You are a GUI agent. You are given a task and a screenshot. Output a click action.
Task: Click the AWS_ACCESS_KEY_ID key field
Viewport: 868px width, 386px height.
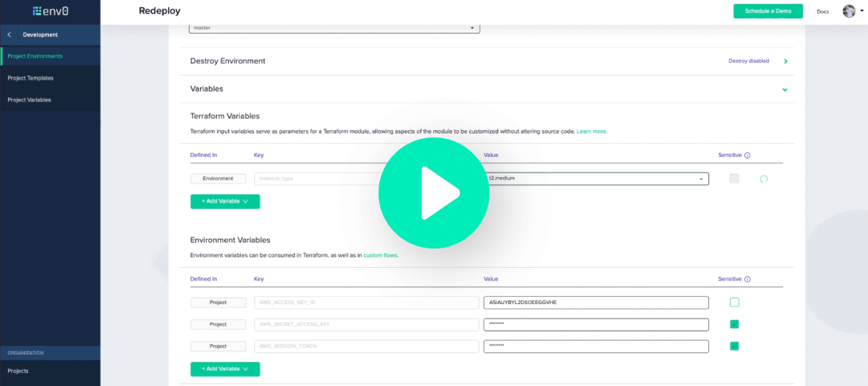[366, 302]
